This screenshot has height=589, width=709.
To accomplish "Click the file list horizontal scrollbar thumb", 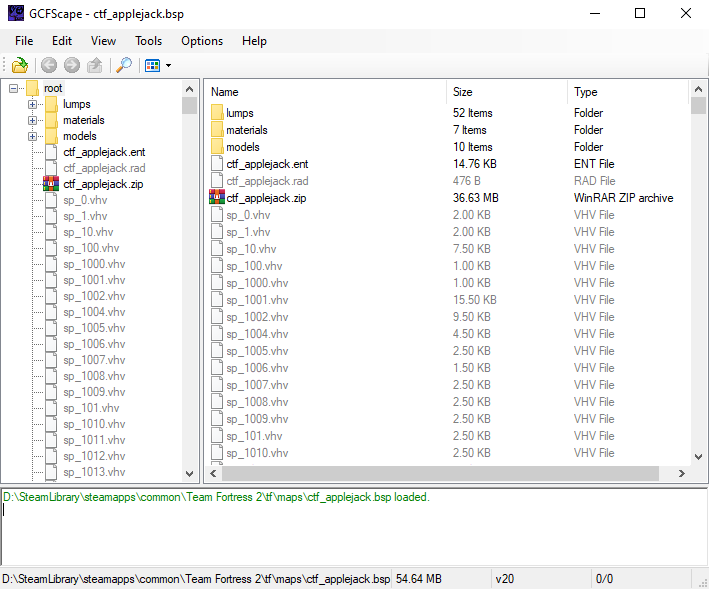I will (x=440, y=473).
